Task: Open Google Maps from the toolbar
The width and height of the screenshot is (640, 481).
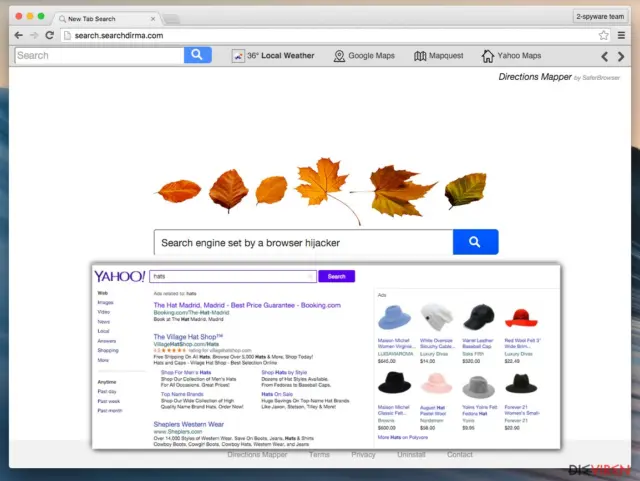Action: click(x=364, y=56)
